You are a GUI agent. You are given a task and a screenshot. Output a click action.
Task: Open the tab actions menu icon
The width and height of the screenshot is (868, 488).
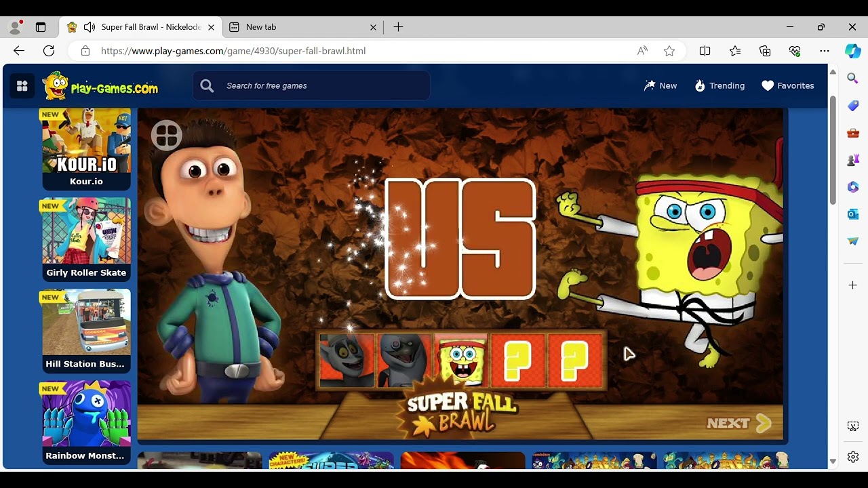click(41, 27)
